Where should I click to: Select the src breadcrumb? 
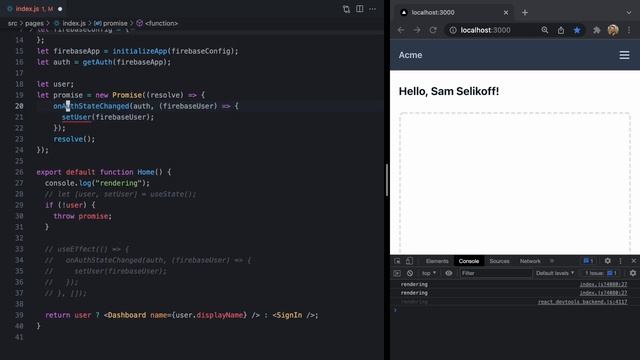pyautogui.click(x=12, y=23)
